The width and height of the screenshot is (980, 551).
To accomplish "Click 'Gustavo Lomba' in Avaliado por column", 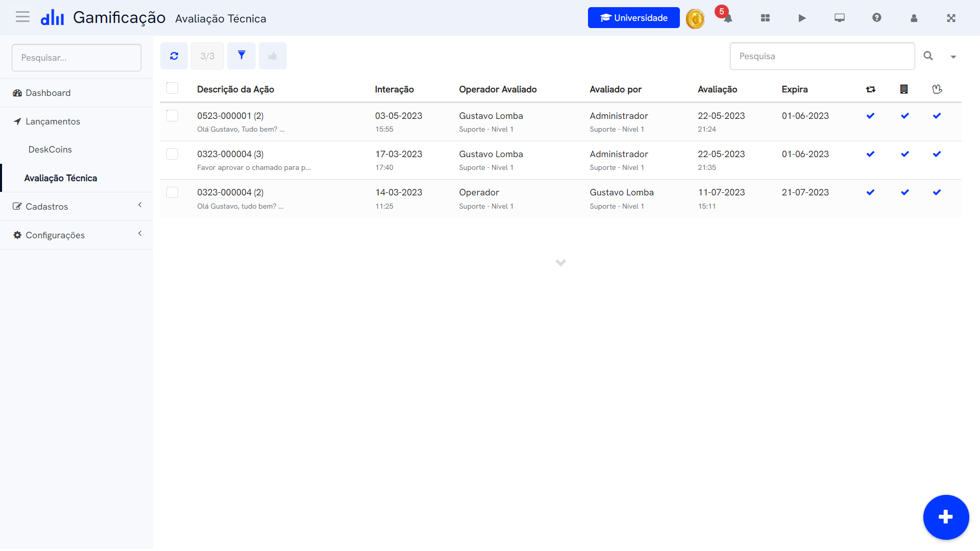I will click(x=621, y=192).
